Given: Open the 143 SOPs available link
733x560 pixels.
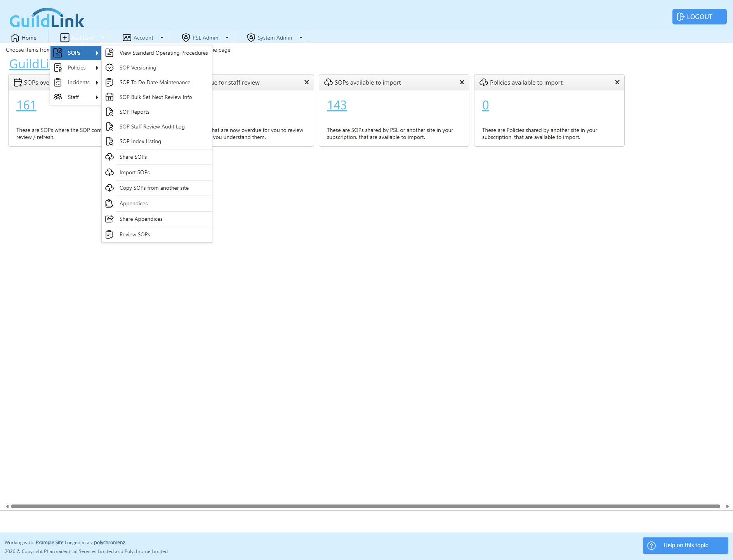Looking at the screenshot, I should (337, 105).
